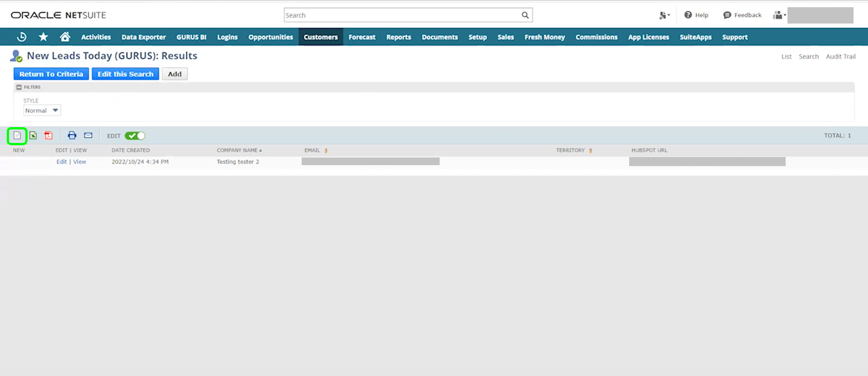Select the 'Testing tester 2' company cell
This screenshot has height=376, width=868.
(238, 162)
